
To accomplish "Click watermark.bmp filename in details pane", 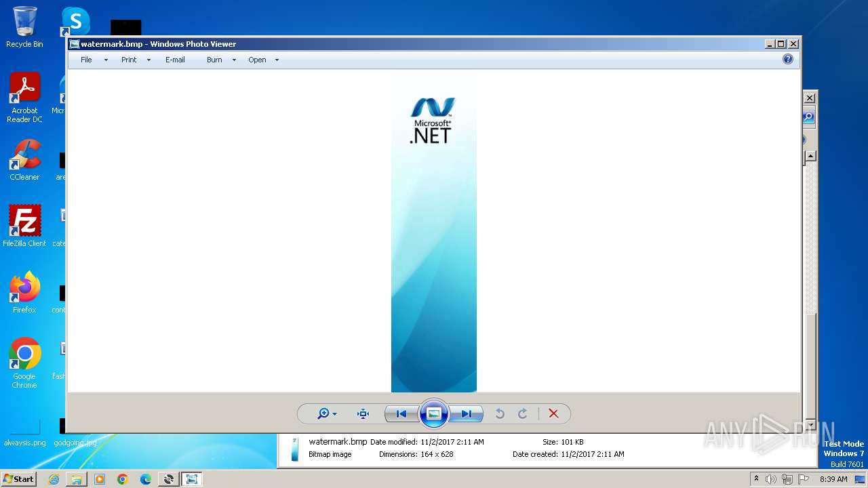I will 338,441.
